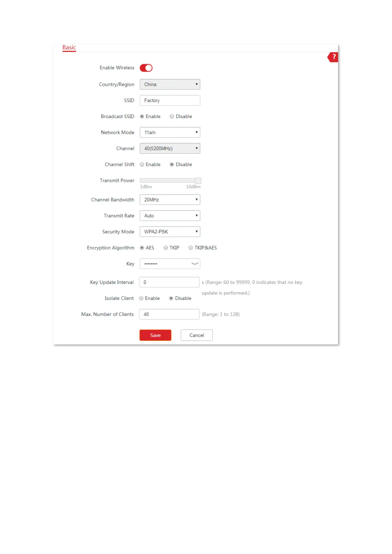Click the Save button
The image size is (392, 554).
coord(155,335)
